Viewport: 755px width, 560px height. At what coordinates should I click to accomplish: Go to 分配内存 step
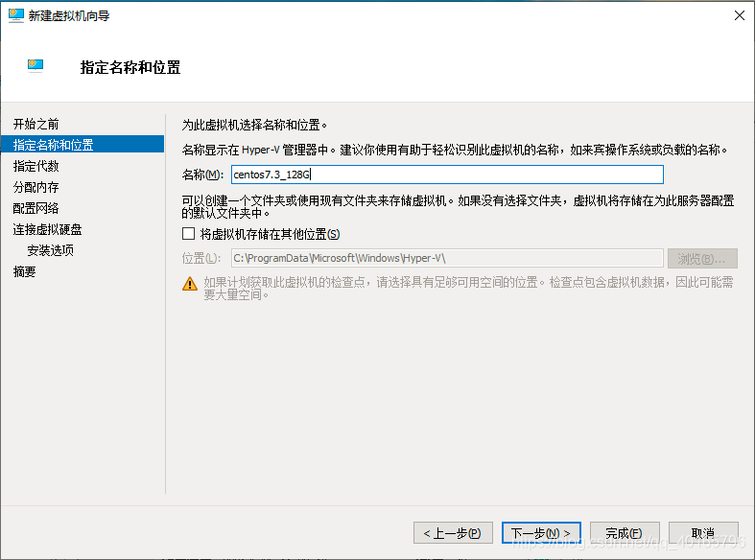click(36, 187)
